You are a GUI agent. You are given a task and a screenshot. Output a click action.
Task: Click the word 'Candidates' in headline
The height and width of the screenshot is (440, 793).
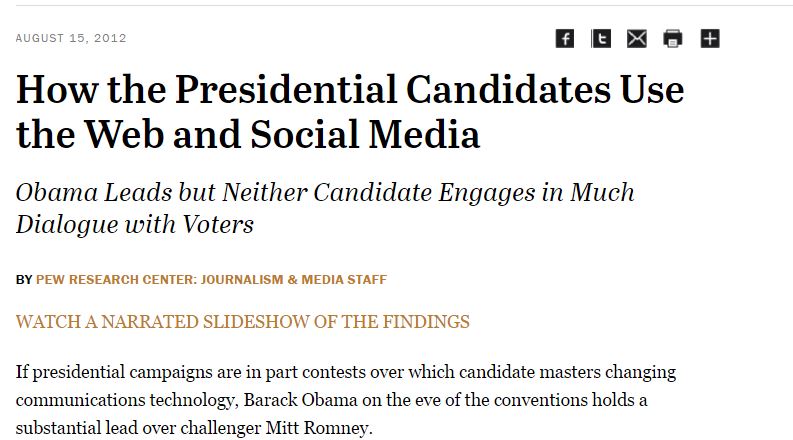(x=508, y=90)
